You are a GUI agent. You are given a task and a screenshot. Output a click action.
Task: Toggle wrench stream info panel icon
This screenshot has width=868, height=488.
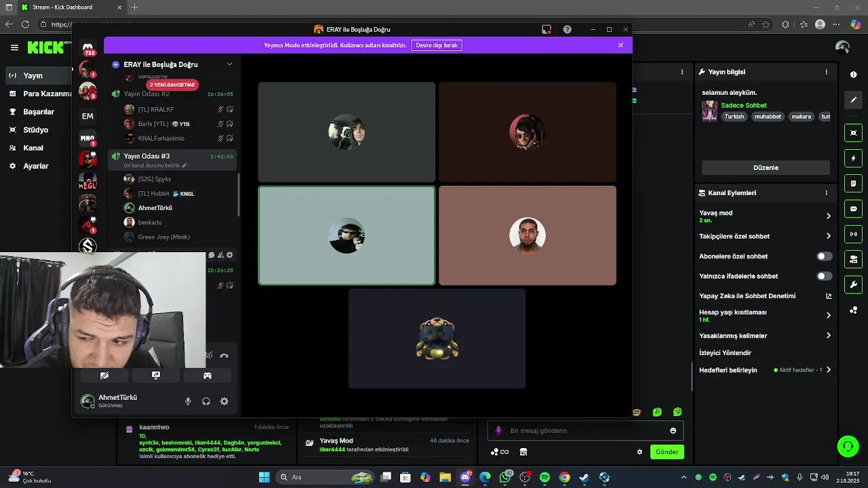pyautogui.click(x=854, y=285)
